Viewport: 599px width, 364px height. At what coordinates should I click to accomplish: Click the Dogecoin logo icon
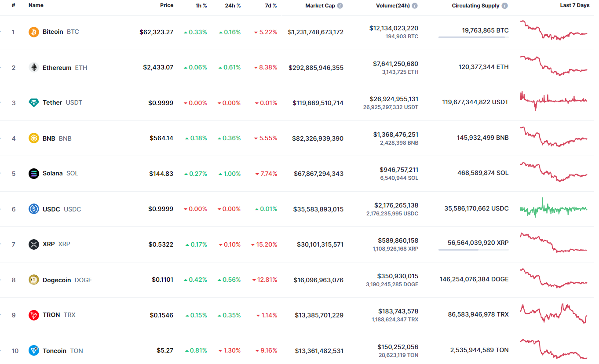34,280
